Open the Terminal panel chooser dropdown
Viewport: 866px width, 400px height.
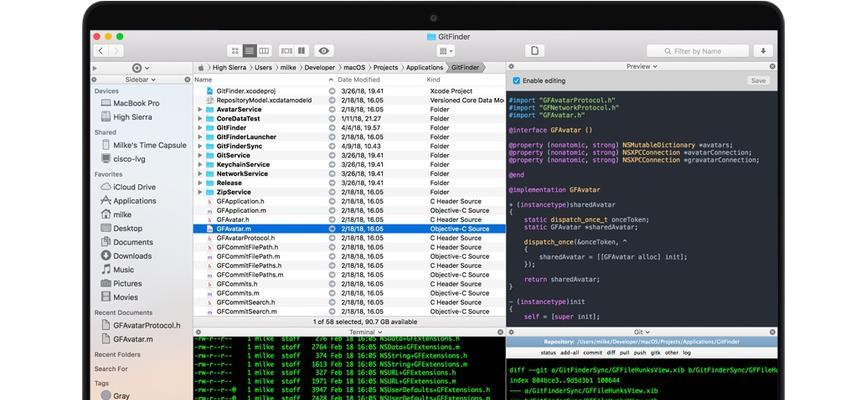[x=365, y=332]
